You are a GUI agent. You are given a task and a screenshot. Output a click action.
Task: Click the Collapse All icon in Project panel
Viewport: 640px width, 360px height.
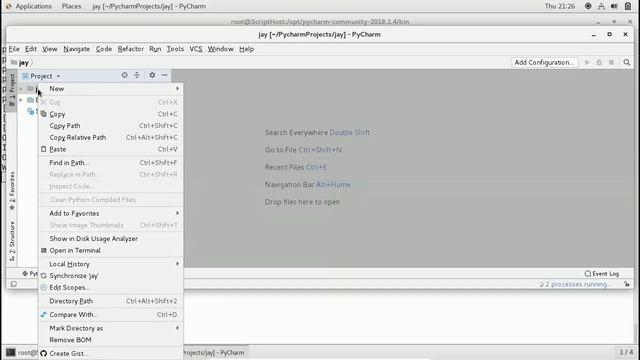[x=137, y=75]
